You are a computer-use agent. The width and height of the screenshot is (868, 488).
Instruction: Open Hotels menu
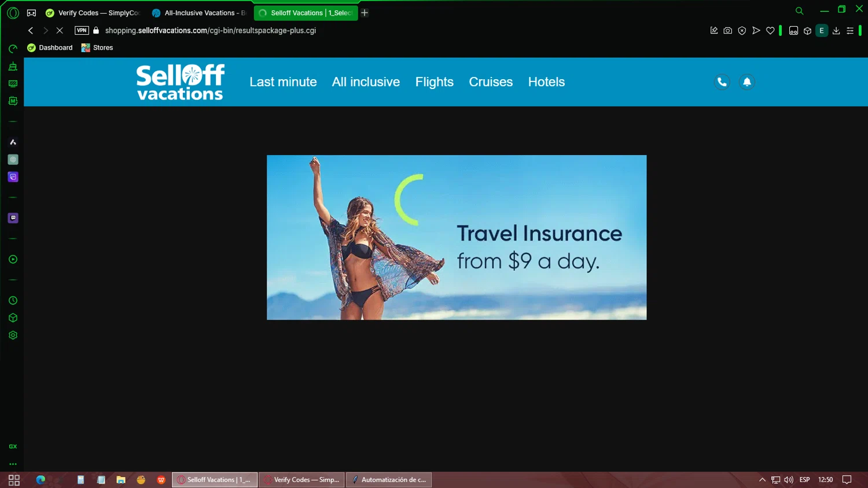[546, 82]
